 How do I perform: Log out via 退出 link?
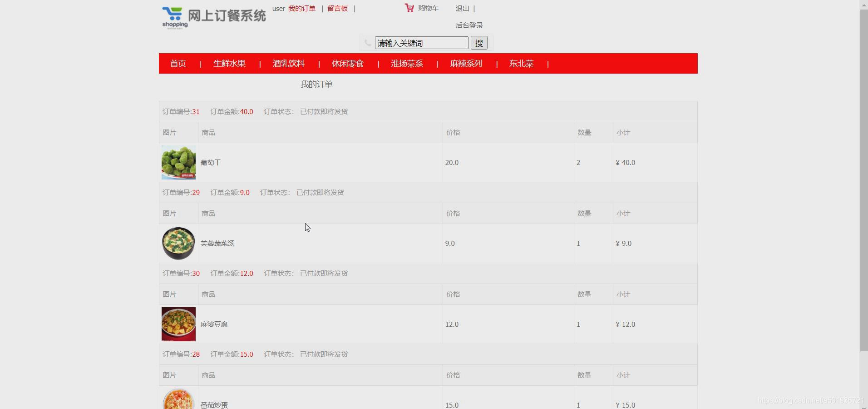click(x=462, y=9)
